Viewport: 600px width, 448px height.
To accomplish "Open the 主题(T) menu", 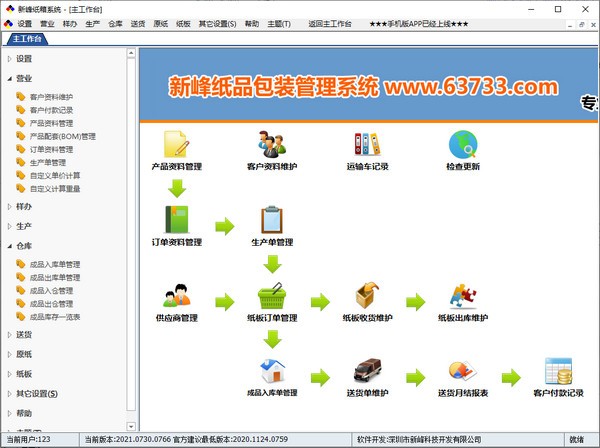I will pyautogui.click(x=279, y=24).
